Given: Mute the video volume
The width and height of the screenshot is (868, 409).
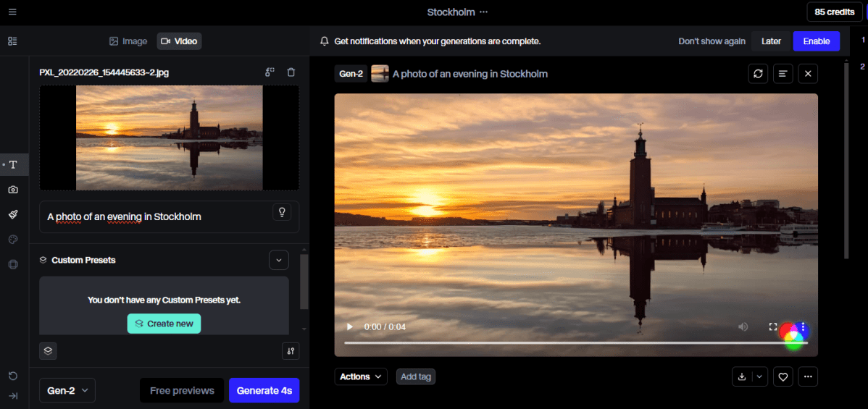Looking at the screenshot, I should pos(743,327).
